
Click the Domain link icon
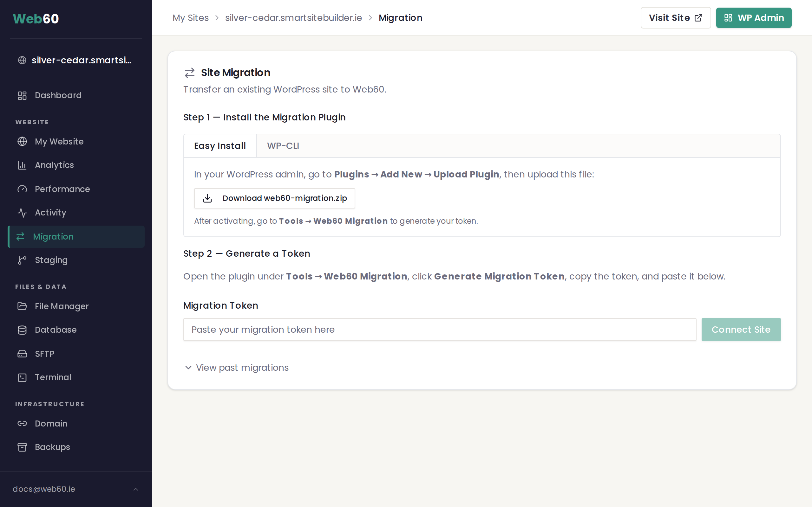coord(22,423)
